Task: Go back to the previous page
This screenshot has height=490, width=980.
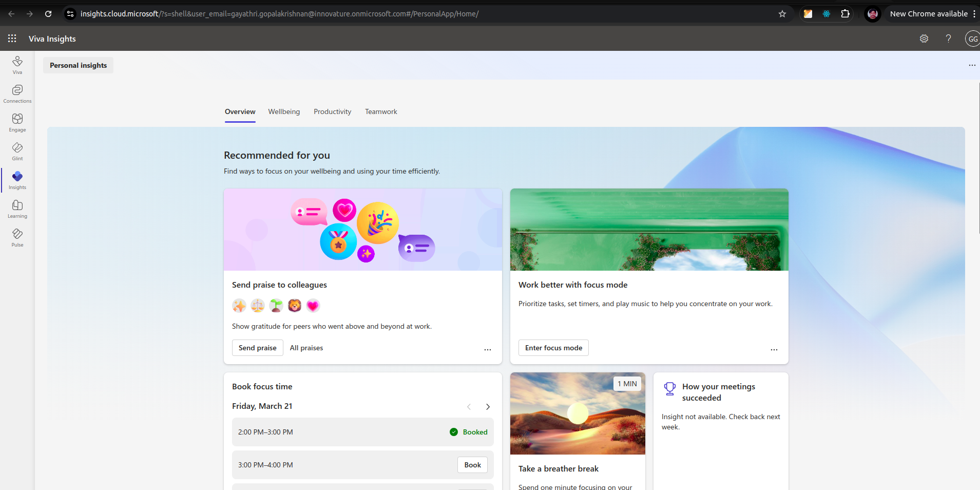Action: pyautogui.click(x=11, y=14)
